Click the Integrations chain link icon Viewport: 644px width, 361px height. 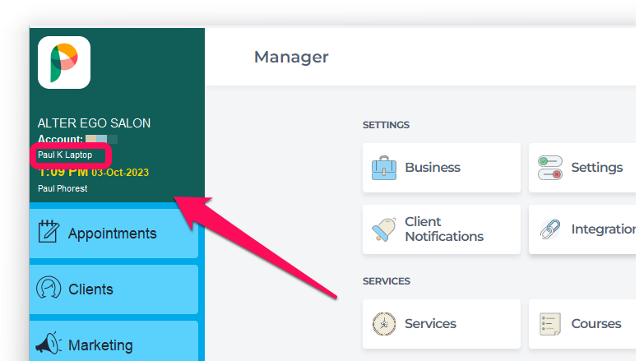click(550, 229)
